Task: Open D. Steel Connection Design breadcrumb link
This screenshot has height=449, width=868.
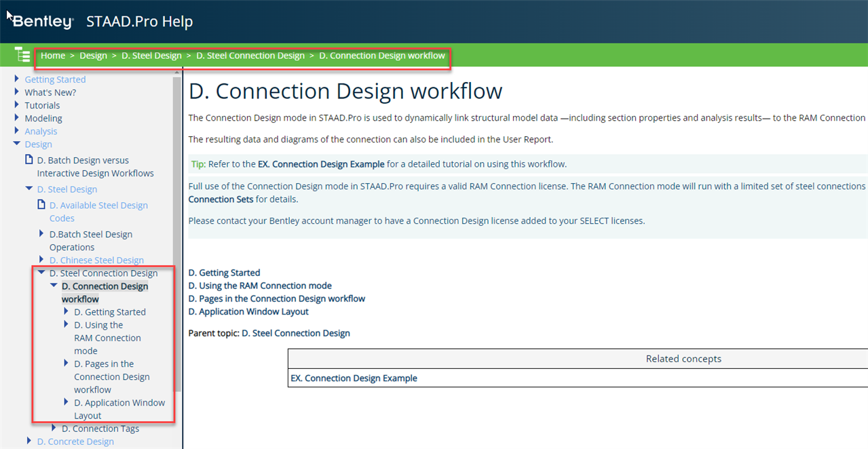Action: point(250,56)
